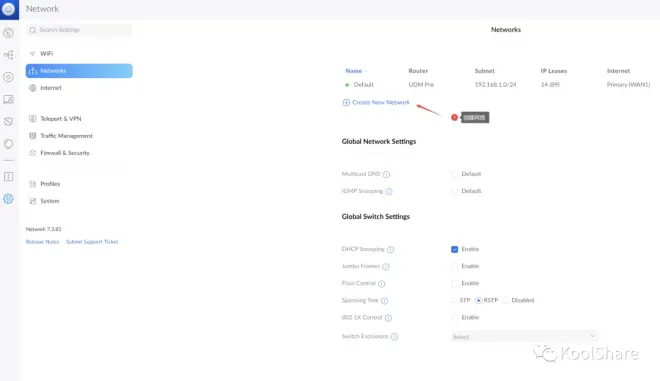Open the Release Notes link
Screen dimensions: 660x381
click(x=43, y=242)
